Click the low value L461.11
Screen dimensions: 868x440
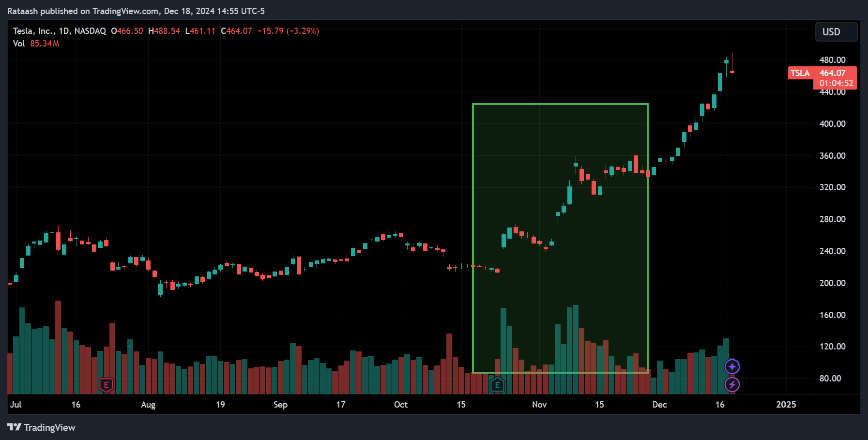(x=200, y=31)
